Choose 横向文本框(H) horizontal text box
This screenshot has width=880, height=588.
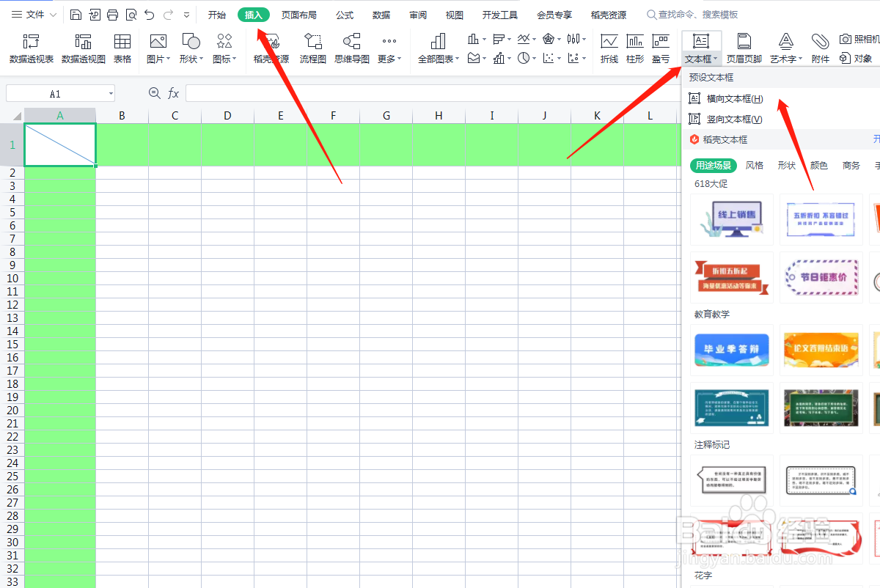[x=781, y=98]
